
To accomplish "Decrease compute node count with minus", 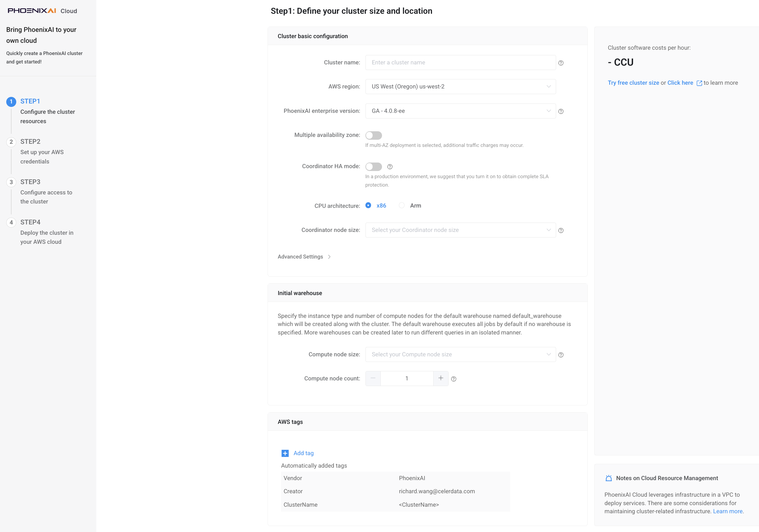I will pos(373,378).
